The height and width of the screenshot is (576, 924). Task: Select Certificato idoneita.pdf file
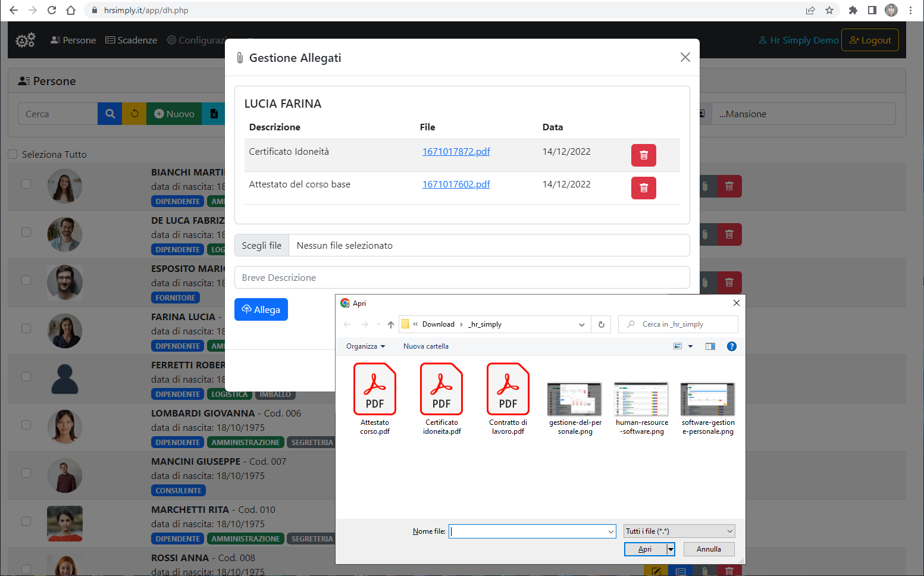[x=441, y=399]
